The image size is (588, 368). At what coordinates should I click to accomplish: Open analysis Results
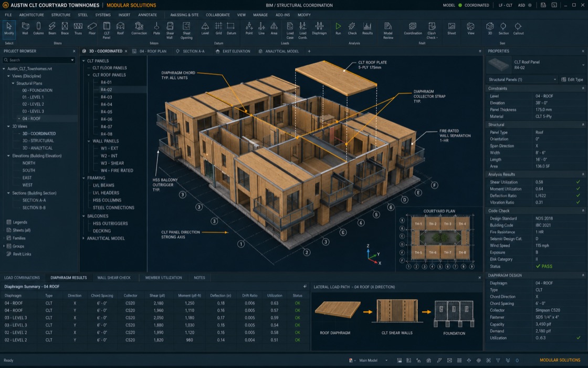[367, 29]
